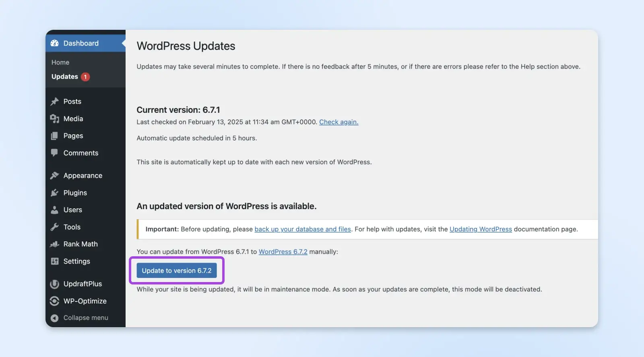Open the WP-Optimize menu item
Image resolution: width=644 pixels, height=357 pixels.
pyautogui.click(x=85, y=301)
